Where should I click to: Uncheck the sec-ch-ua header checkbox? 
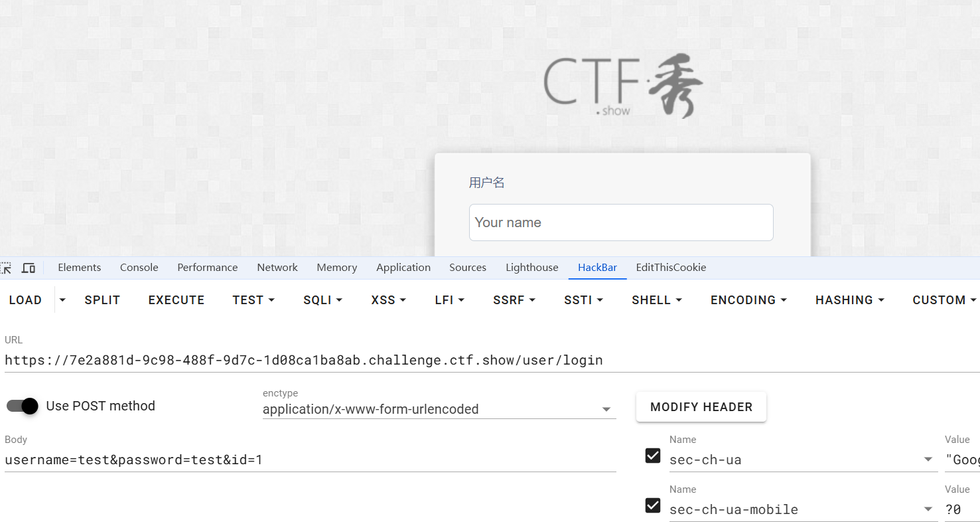(x=653, y=456)
